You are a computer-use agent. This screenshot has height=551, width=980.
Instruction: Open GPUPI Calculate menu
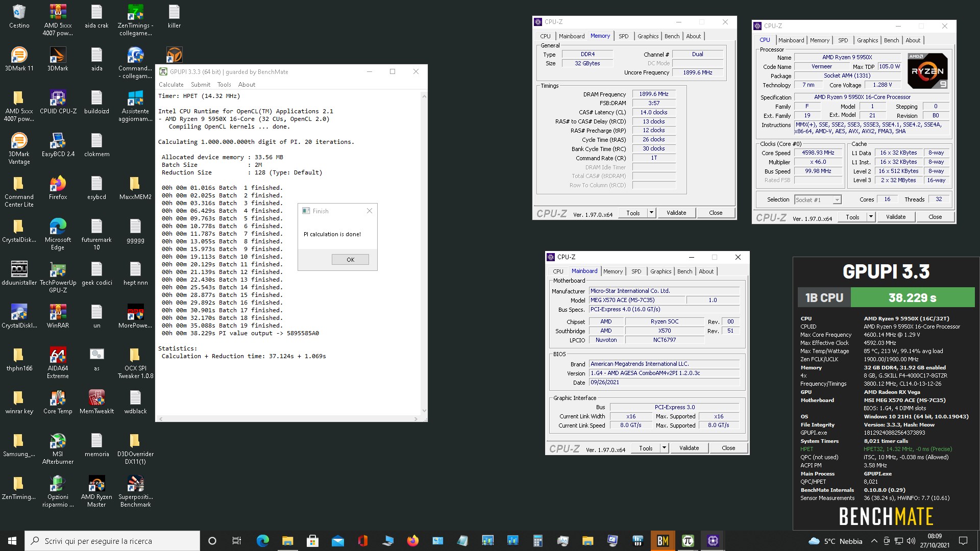pos(171,85)
